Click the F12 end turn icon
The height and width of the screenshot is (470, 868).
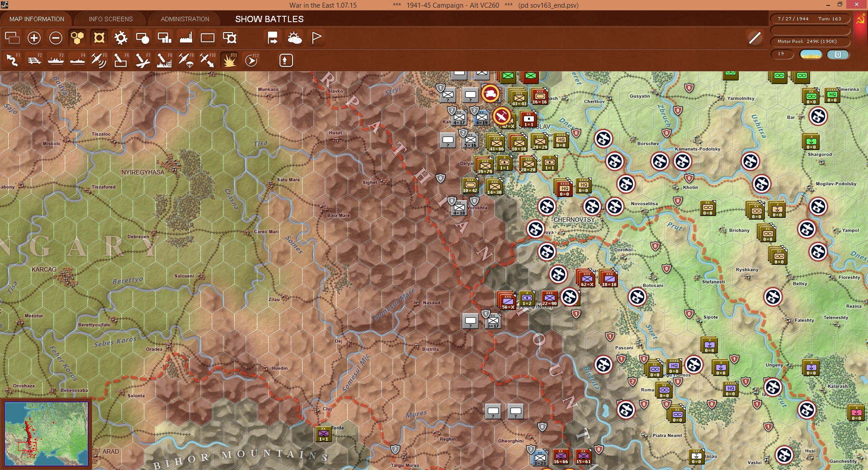coord(251,60)
